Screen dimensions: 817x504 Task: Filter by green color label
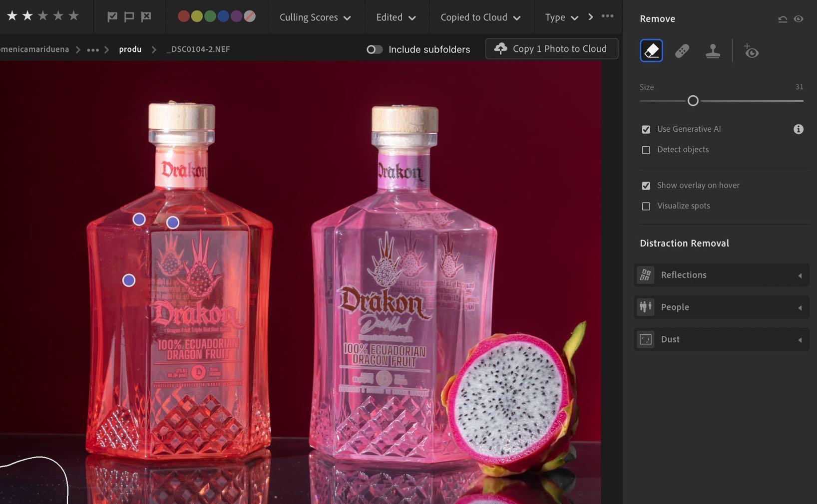(210, 16)
